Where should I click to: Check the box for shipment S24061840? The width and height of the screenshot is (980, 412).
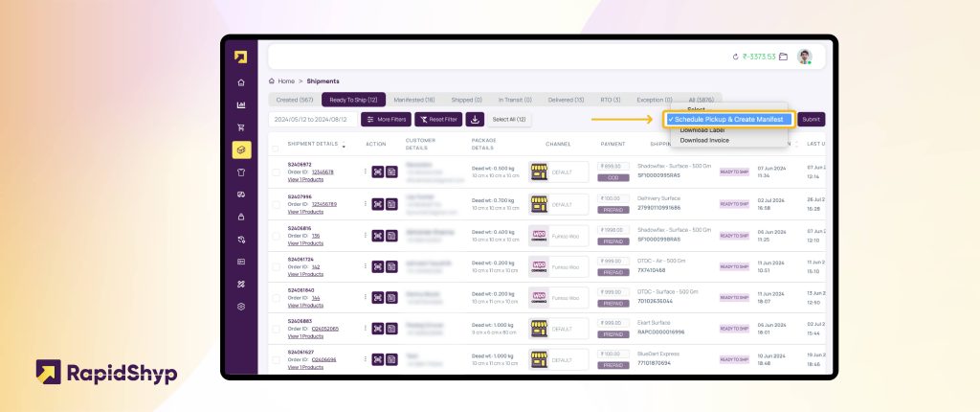click(x=276, y=298)
